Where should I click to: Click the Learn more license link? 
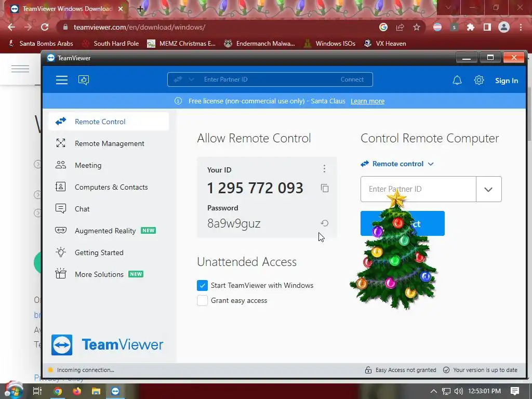pos(367,101)
